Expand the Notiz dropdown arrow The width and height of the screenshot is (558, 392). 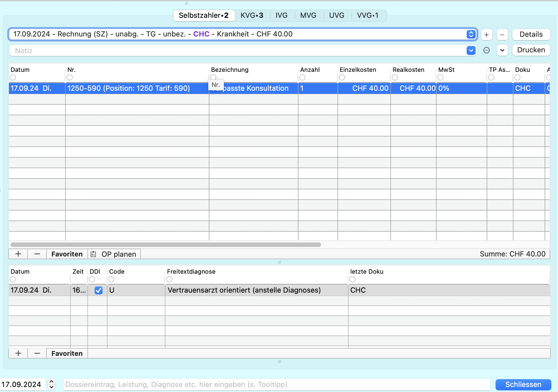(x=471, y=50)
